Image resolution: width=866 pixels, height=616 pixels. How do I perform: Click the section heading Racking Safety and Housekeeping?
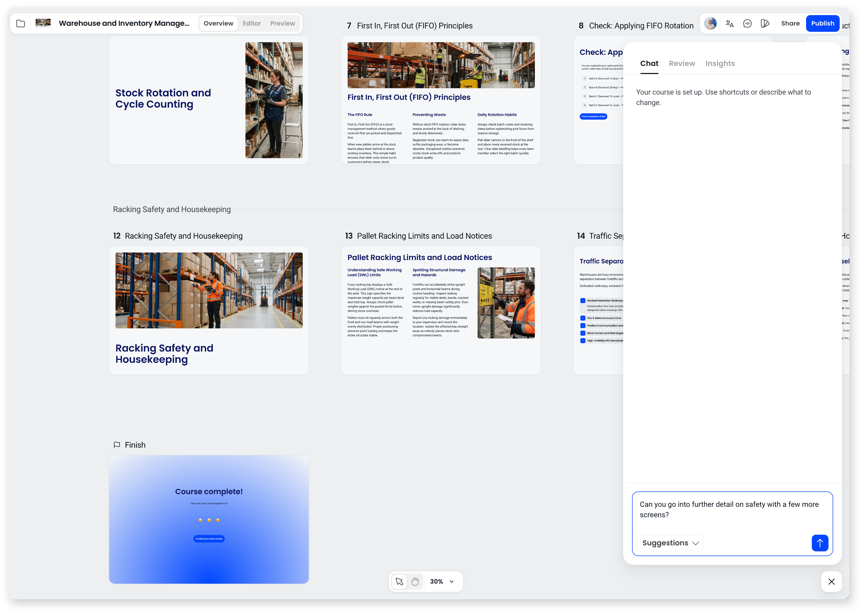[x=172, y=210]
